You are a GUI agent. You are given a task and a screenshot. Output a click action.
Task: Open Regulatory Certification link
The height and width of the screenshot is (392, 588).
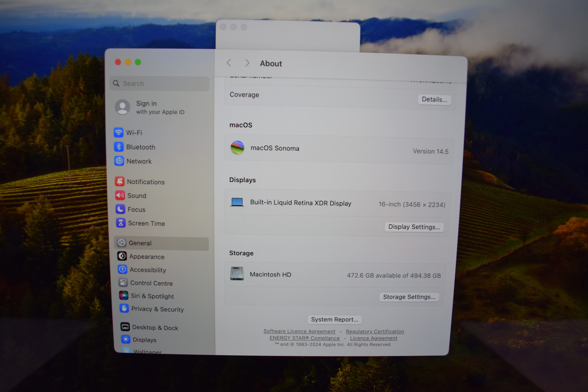(x=375, y=332)
